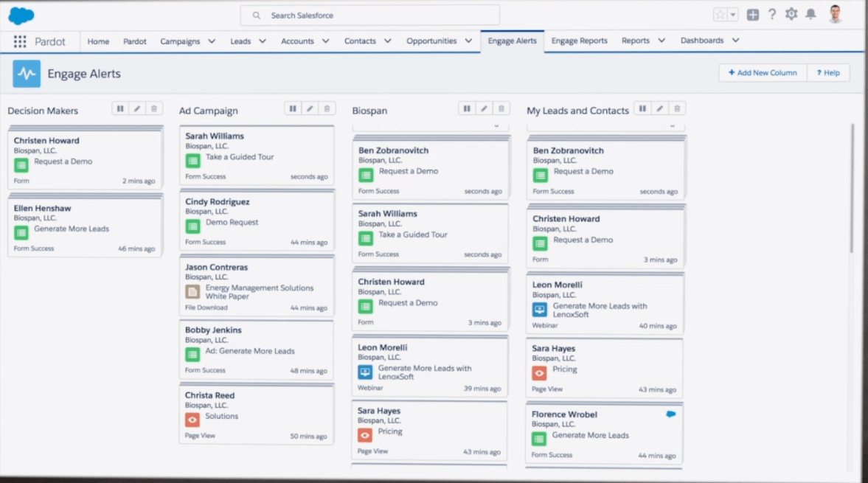Open the Help question mark icon

[772, 15]
